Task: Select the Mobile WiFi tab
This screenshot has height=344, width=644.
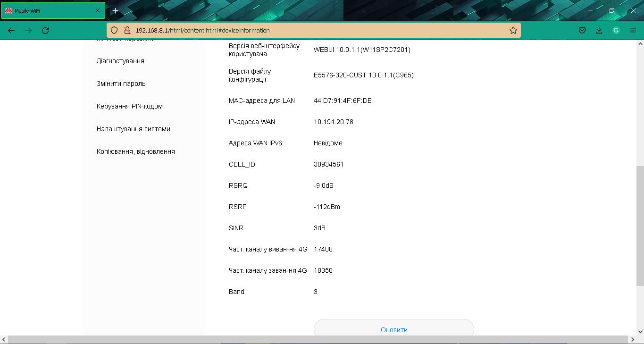Action: click(x=53, y=10)
